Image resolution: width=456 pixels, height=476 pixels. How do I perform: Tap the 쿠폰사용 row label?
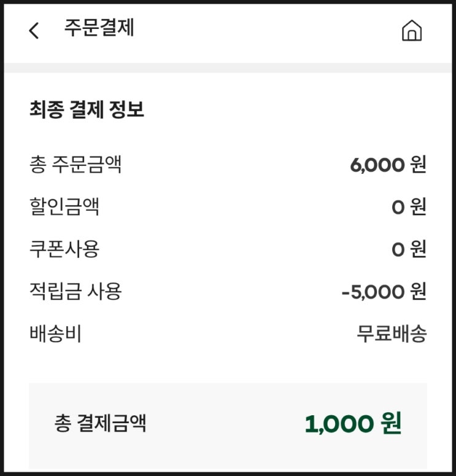click(64, 249)
